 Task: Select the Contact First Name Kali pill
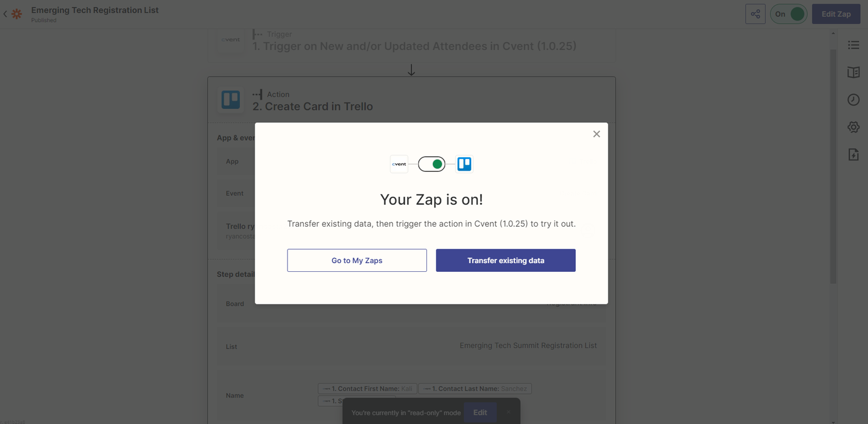(367, 388)
